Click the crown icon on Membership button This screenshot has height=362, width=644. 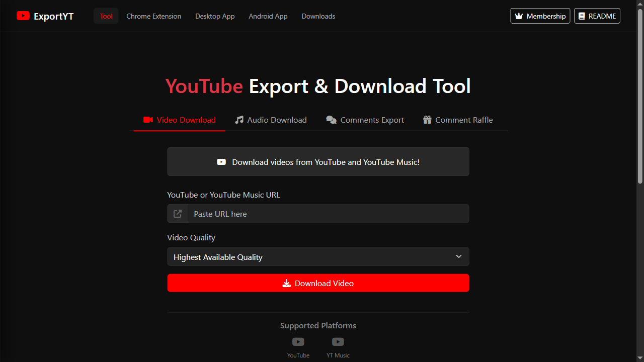pos(519,16)
